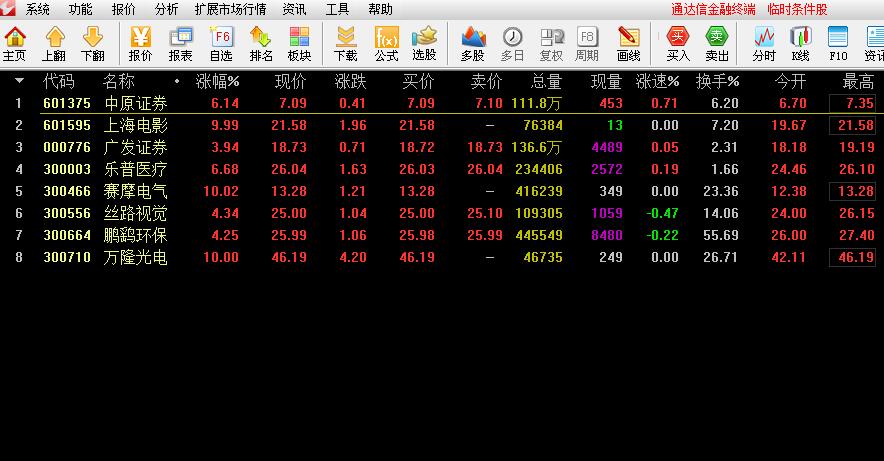Open the 板块 sector blocks icon
Image resolution: width=884 pixels, height=461 pixels.
coord(299,44)
